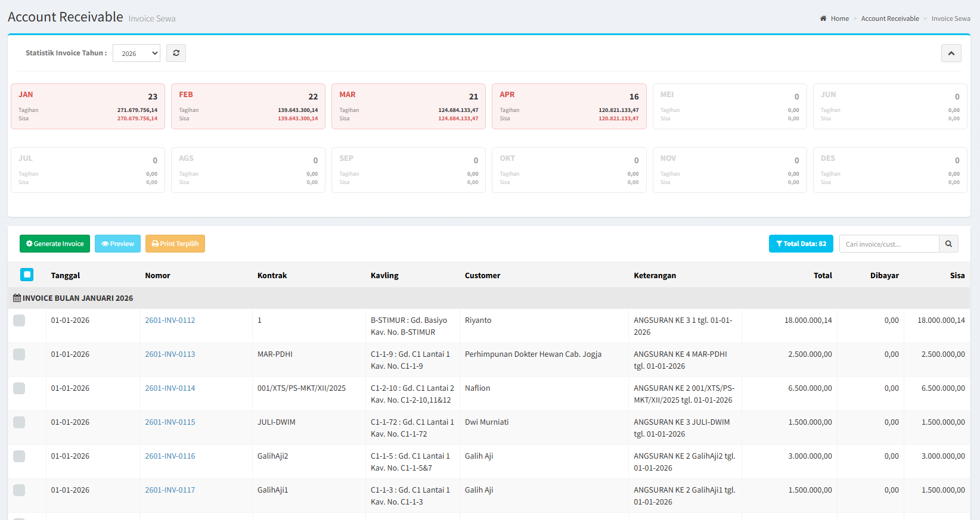980x520 pixels.
Task: Click the Generate Invoice button
Action: click(55, 244)
